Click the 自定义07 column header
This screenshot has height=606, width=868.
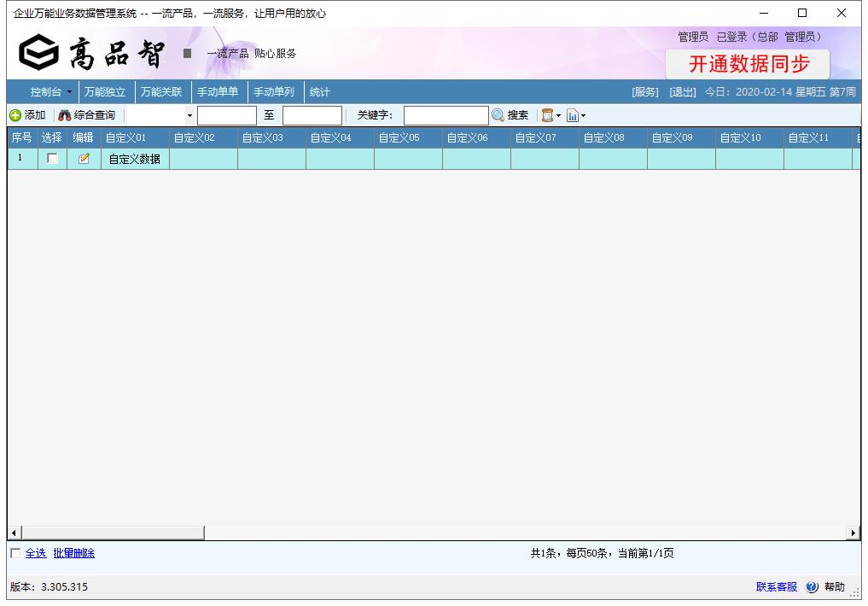[545, 137]
